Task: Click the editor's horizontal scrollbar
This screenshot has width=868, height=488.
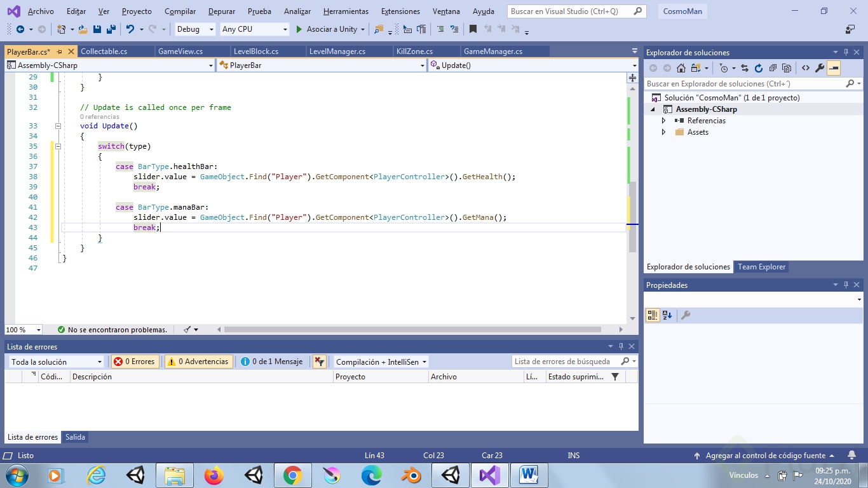Action: (x=412, y=330)
